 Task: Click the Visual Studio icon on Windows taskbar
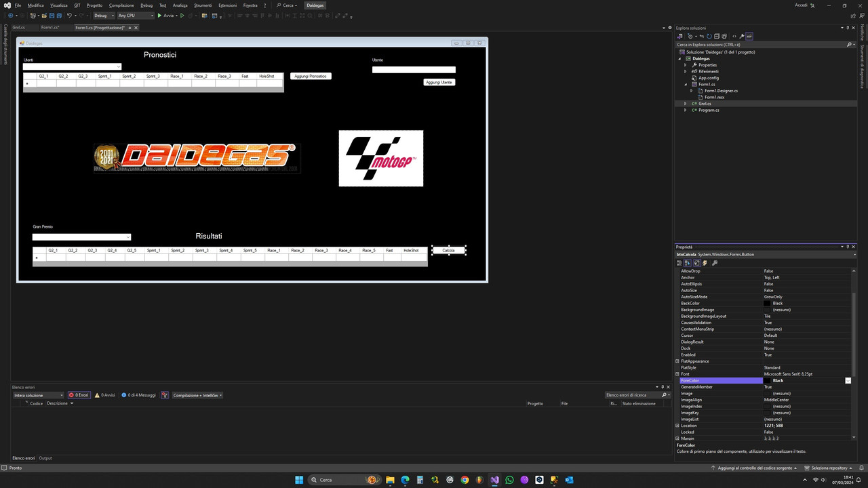(x=494, y=480)
